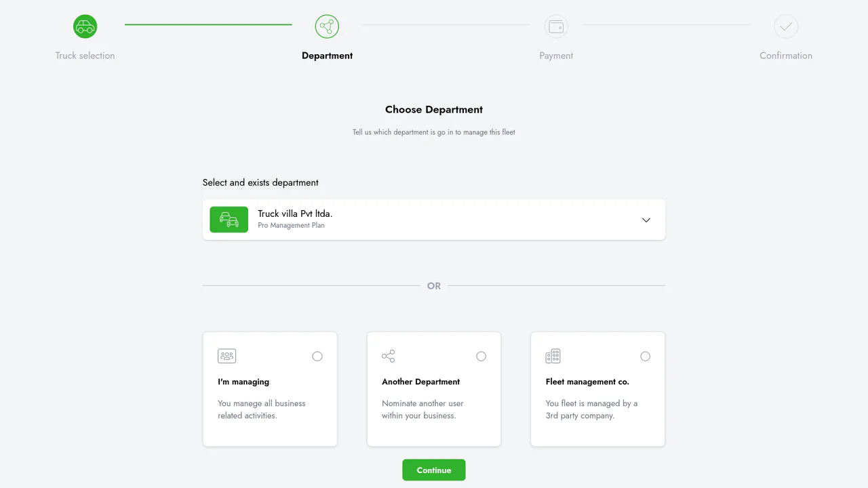Click the Payment step wallet icon
This screenshot has height=488, width=868.
pyautogui.click(x=556, y=26)
